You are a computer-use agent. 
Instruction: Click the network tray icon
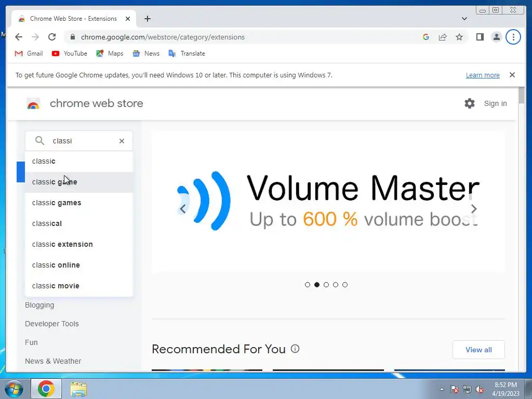pos(467,389)
